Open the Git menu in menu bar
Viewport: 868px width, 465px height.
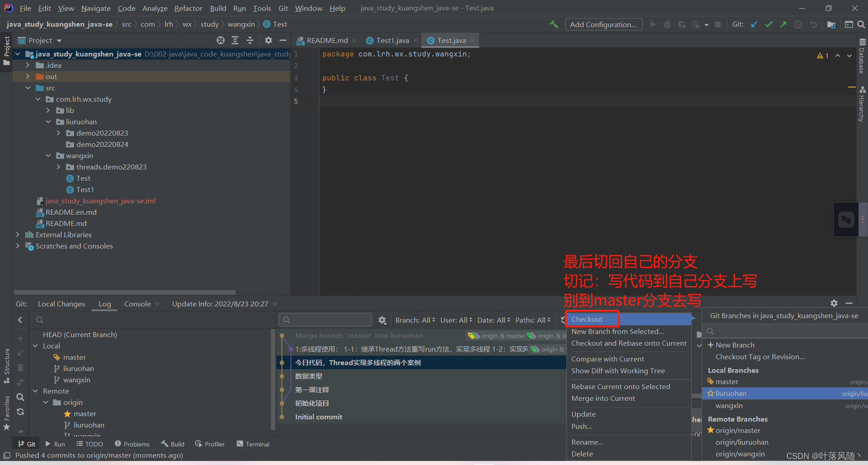283,8
